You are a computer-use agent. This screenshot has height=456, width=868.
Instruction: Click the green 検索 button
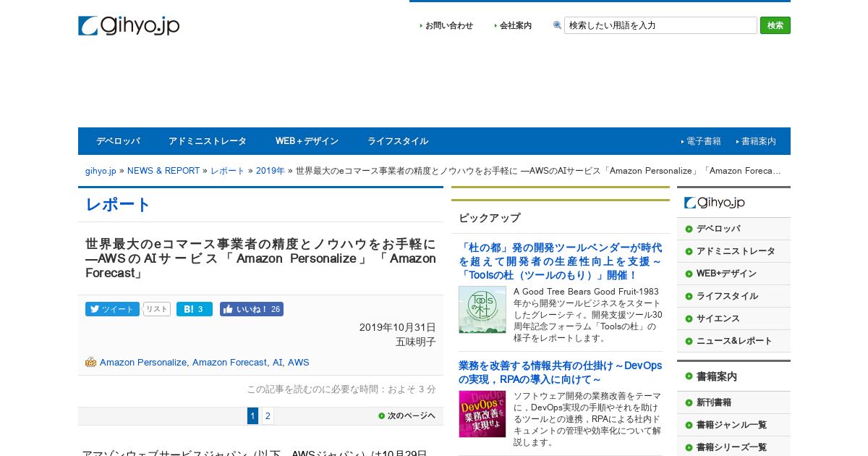tap(775, 25)
